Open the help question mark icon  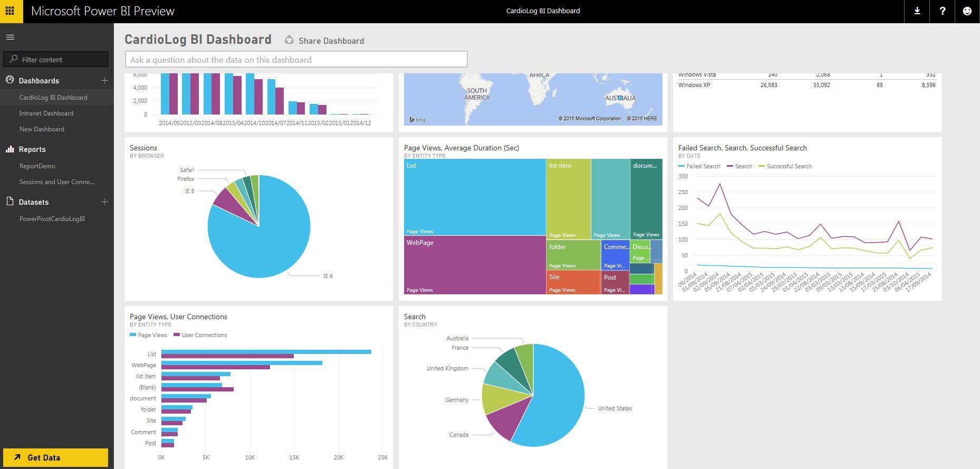943,11
